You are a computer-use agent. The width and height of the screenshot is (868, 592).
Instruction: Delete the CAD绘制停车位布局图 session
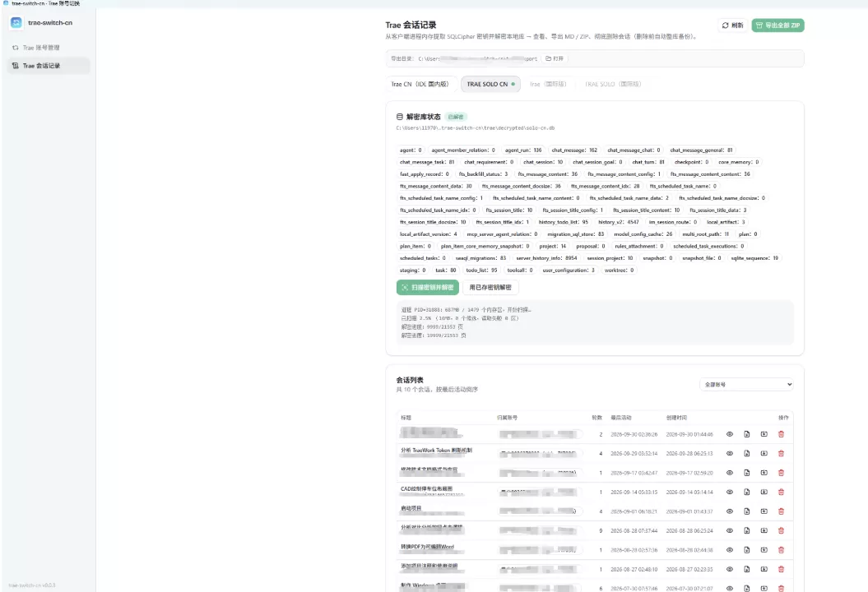point(781,492)
